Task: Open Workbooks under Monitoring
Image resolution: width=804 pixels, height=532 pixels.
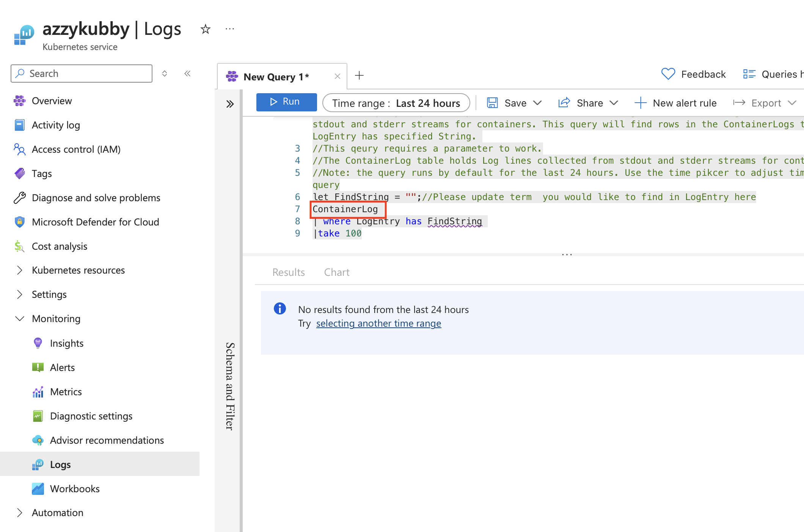Action: coord(75,489)
